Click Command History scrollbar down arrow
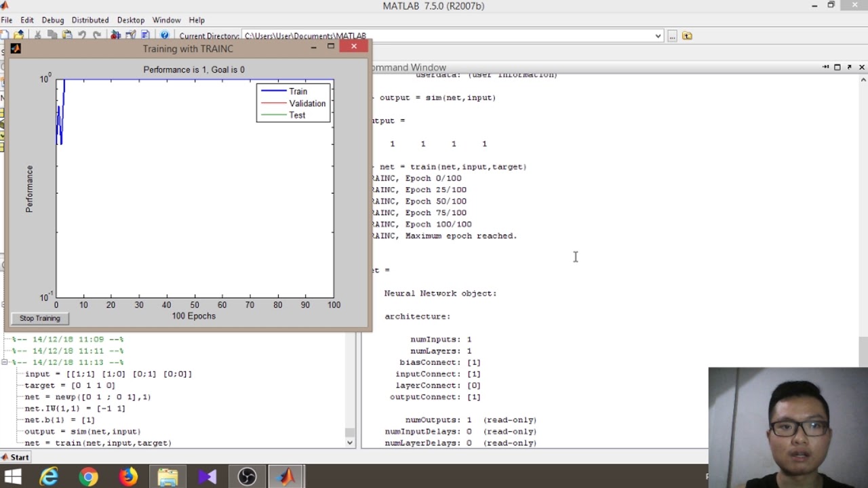Image resolution: width=868 pixels, height=488 pixels. click(350, 443)
